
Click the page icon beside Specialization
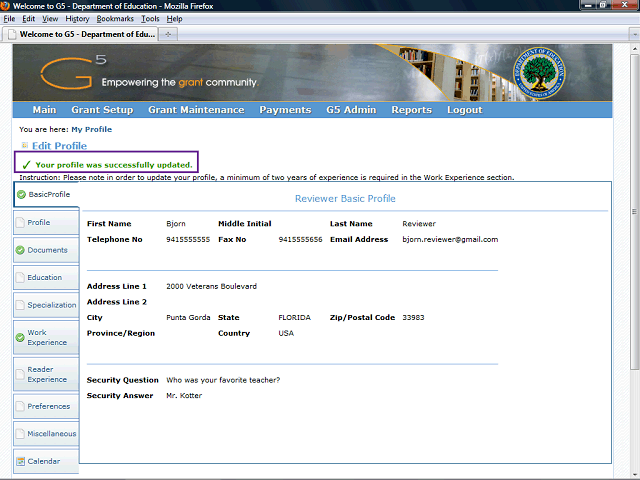click(x=20, y=305)
